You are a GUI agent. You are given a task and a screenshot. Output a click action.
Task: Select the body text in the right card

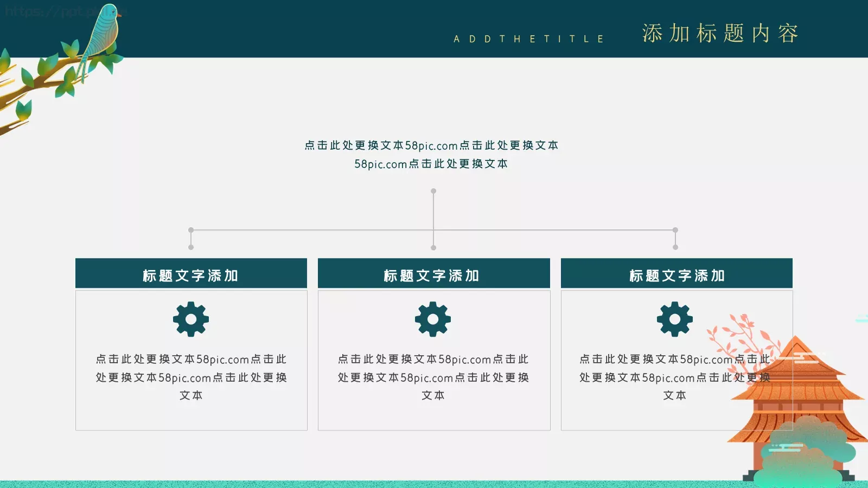(x=675, y=377)
